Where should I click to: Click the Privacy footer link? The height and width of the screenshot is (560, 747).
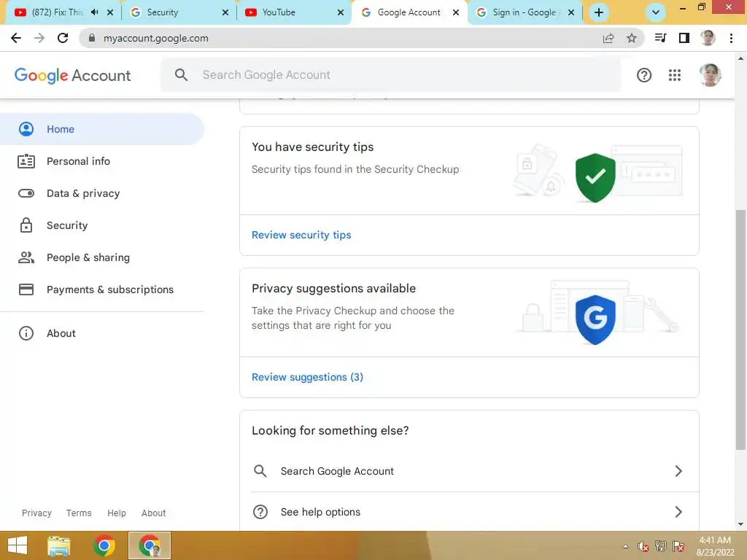[x=36, y=513]
